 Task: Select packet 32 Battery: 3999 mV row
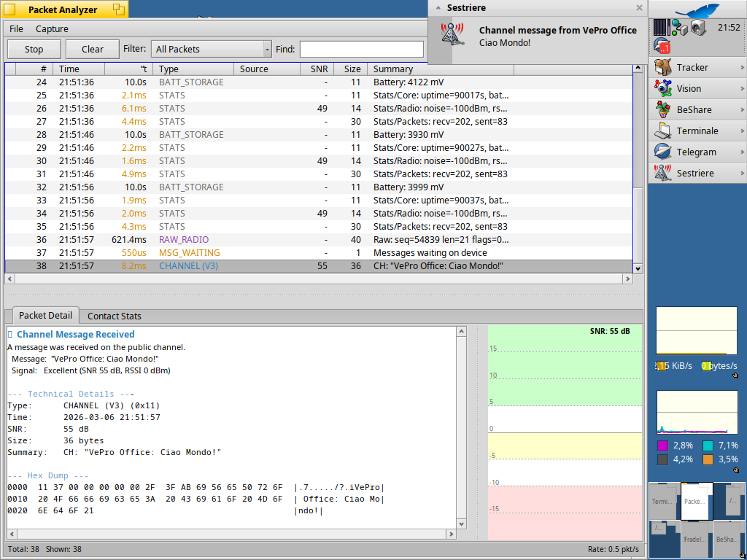pyautogui.click(x=319, y=187)
